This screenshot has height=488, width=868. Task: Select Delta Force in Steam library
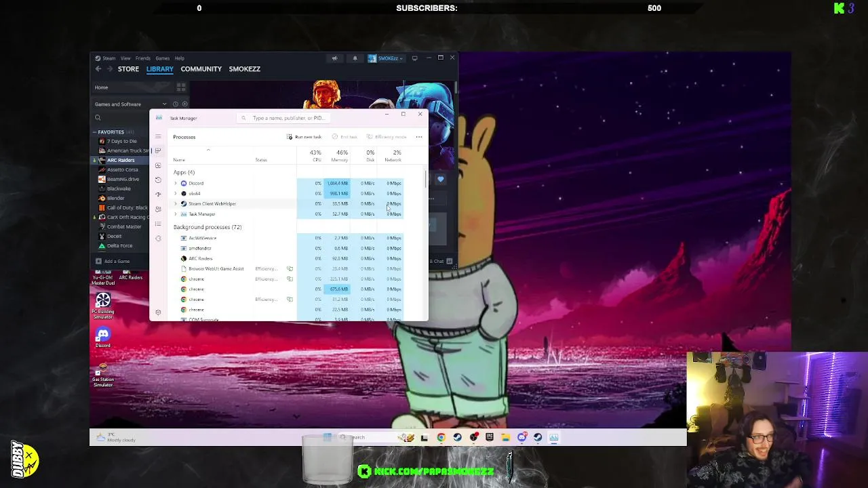point(119,245)
